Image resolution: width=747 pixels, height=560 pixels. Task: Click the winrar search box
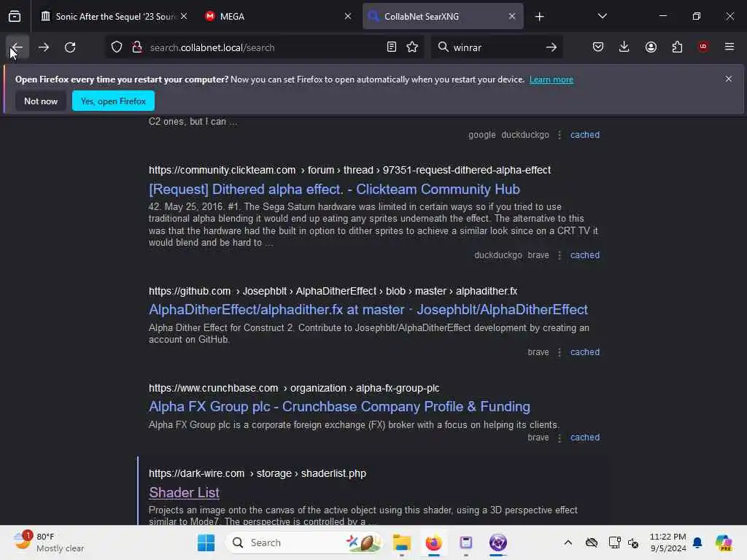(x=495, y=47)
